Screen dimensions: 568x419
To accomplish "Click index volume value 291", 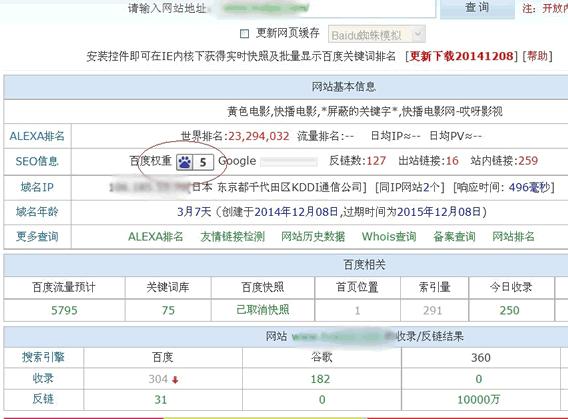I will point(433,310).
